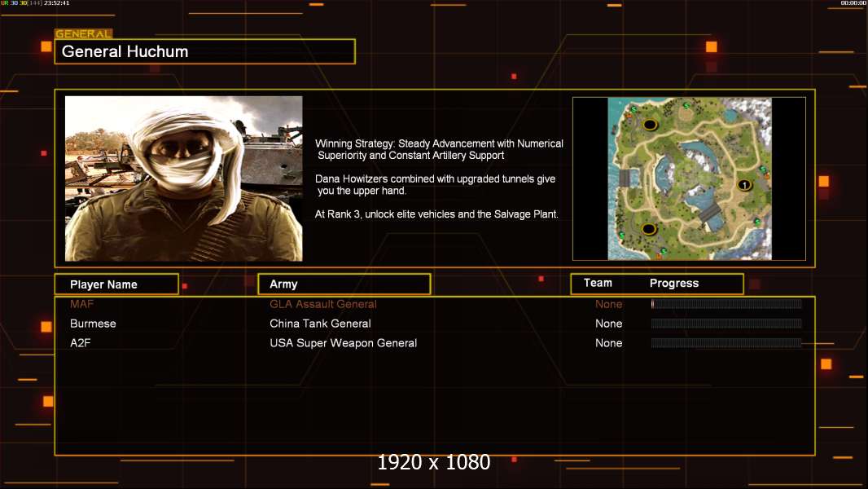The height and width of the screenshot is (489, 868).
Task: Click the Winning Strategy description text
Action: pos(439,149)
